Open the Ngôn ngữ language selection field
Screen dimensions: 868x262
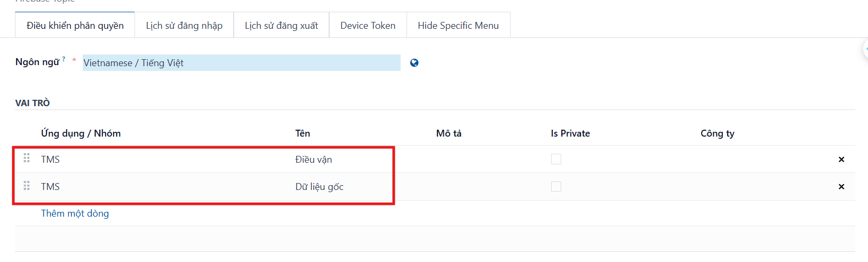[x=241, y=62]
